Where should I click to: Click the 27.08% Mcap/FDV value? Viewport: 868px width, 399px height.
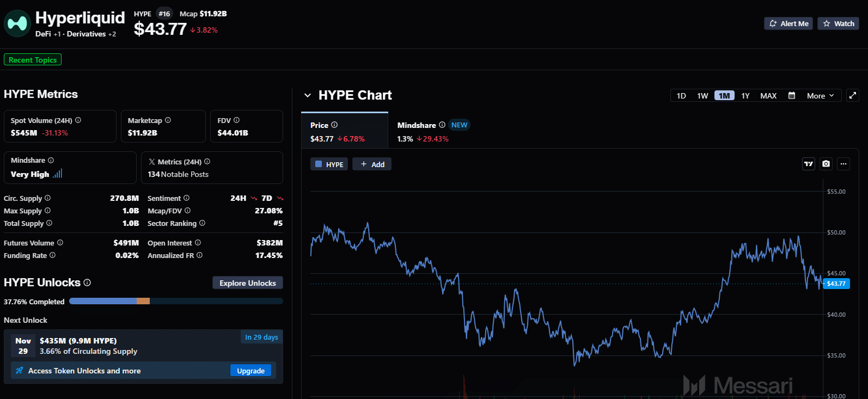(x=268, y=211)
